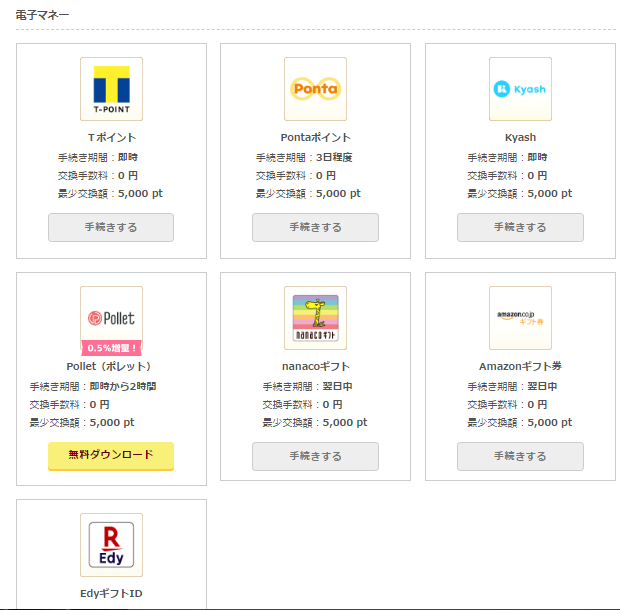Viewport: 620px width, 610px height.
Task: Click the EdyギフトID title text
Action: pos(111,593)
